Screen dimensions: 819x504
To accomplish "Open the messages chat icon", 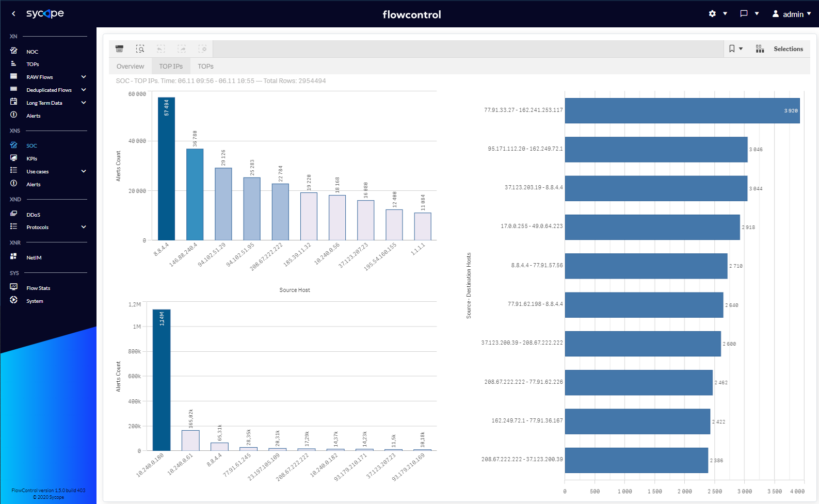I will click(744, 14).
